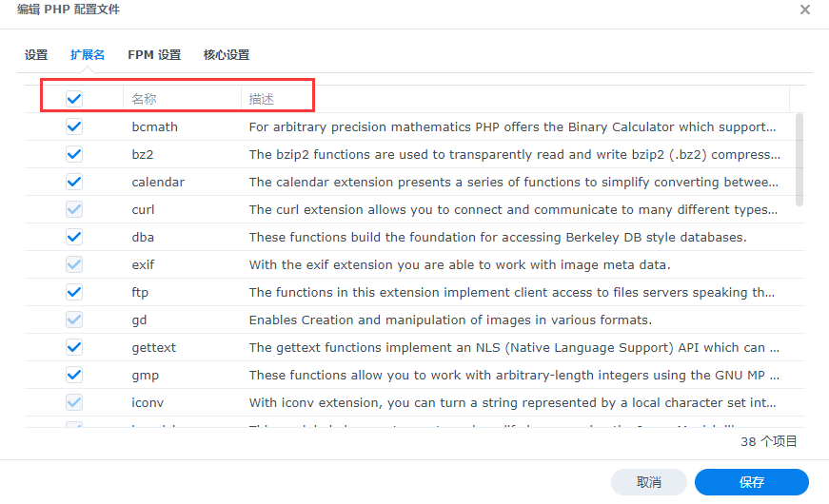The width and height of the screenshot is (829, 504).
Task: Toggle the exif extension checkbox
Action: (73, 264)
